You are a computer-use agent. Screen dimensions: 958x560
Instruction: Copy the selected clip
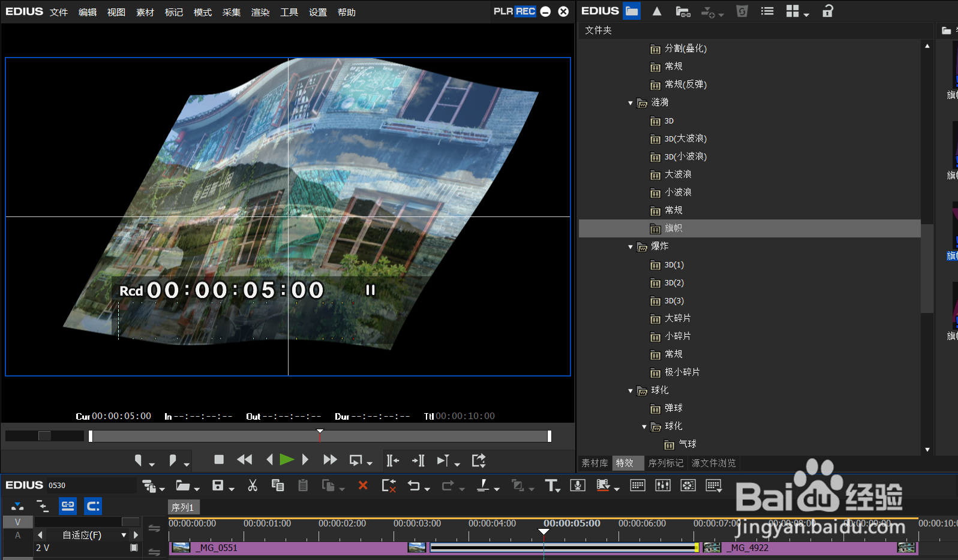278,486
